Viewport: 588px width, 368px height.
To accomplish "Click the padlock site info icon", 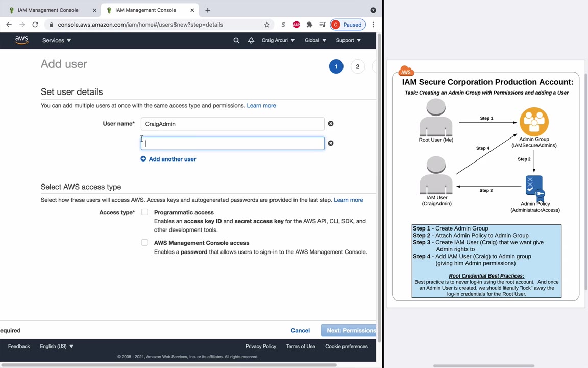I will coord(52,25).
